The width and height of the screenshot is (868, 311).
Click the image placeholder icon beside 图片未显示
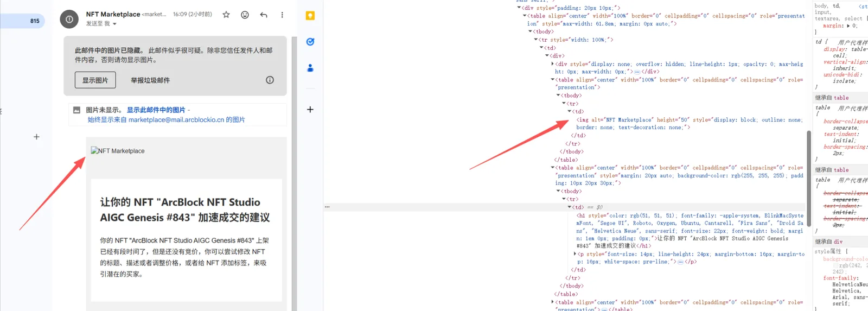click(x=77, y=110)
